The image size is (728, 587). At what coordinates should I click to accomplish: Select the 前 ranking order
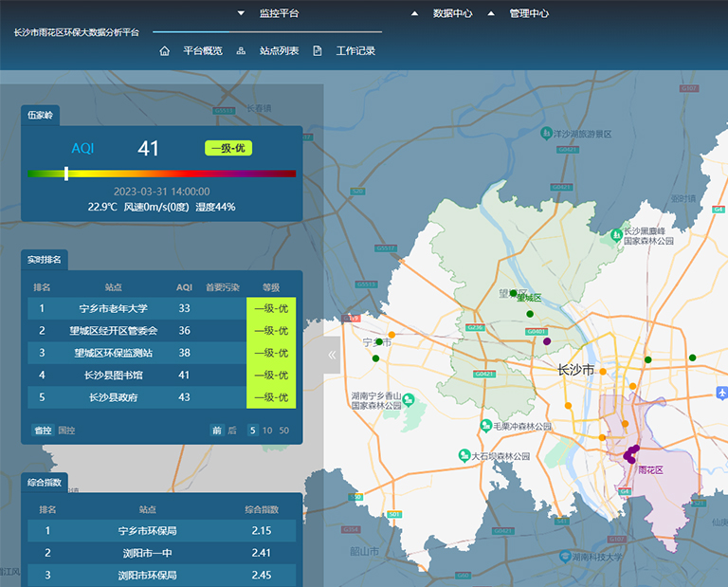217,431
